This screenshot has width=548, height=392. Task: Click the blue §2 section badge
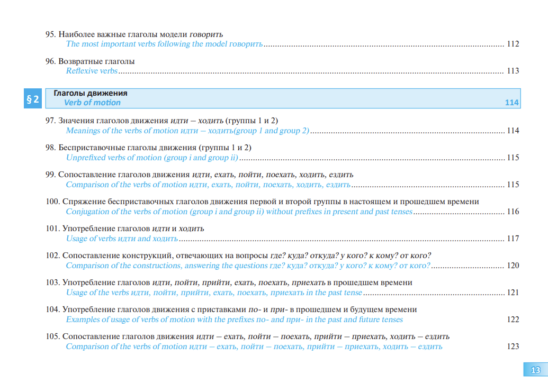33,99
